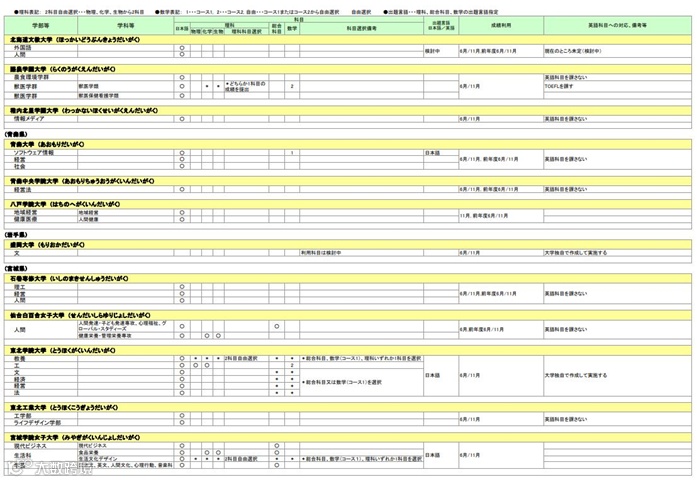Click the 工学部 faculty cell
This screenshot has width=697, height=482.
pos(41,416)
